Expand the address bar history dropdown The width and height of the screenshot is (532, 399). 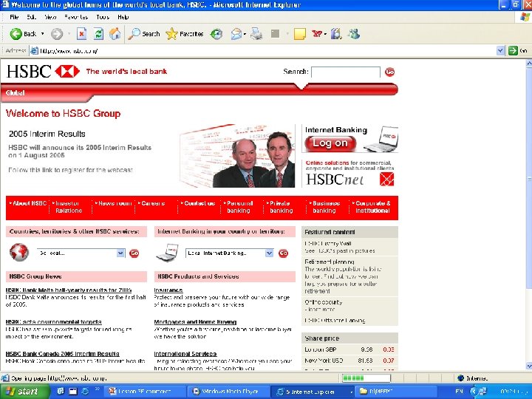pos(500,51)
